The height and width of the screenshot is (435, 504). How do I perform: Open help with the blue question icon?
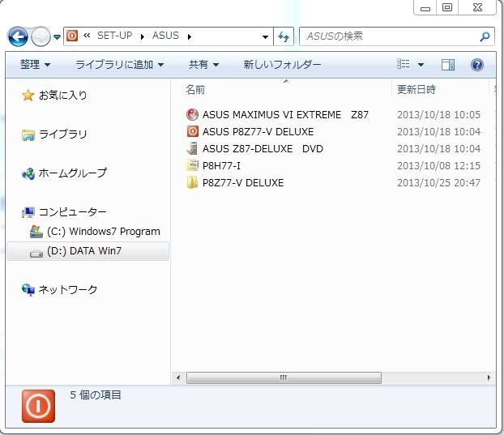(477, 65)
